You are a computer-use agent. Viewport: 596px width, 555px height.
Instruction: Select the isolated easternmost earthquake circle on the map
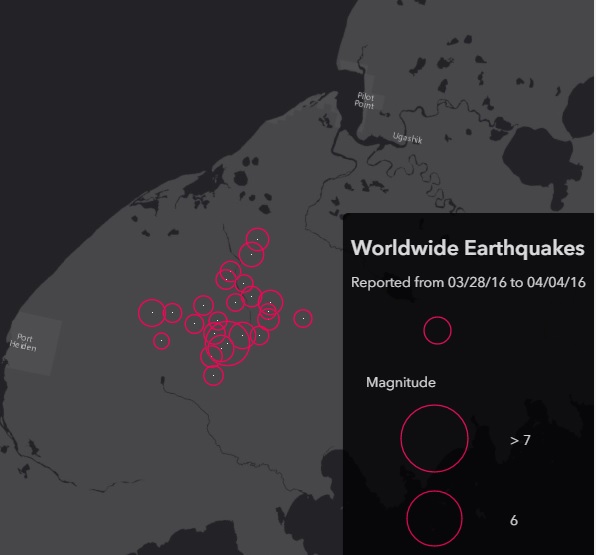click(303, 319)
